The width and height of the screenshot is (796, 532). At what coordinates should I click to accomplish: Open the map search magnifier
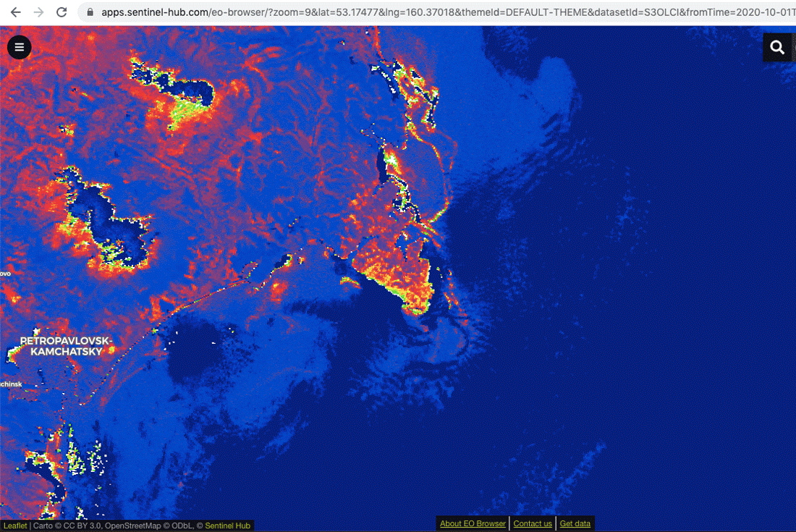click(777, 47)
